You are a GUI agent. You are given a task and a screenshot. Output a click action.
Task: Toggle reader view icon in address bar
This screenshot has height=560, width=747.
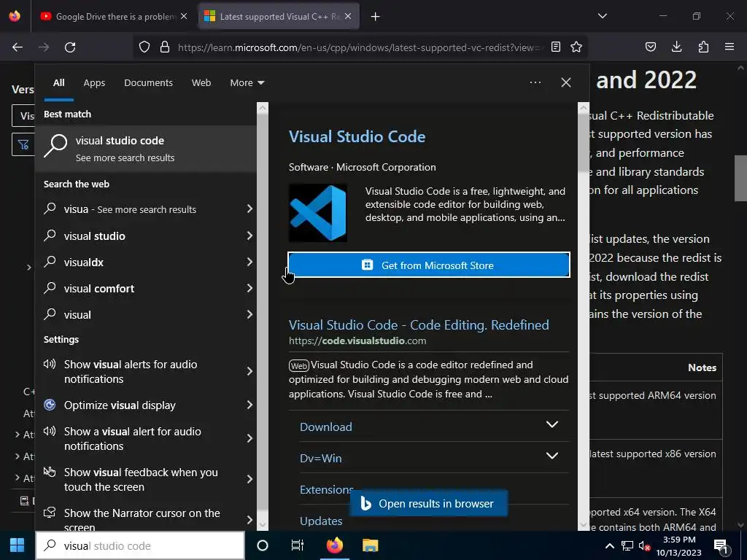click(x=555, y=47)
